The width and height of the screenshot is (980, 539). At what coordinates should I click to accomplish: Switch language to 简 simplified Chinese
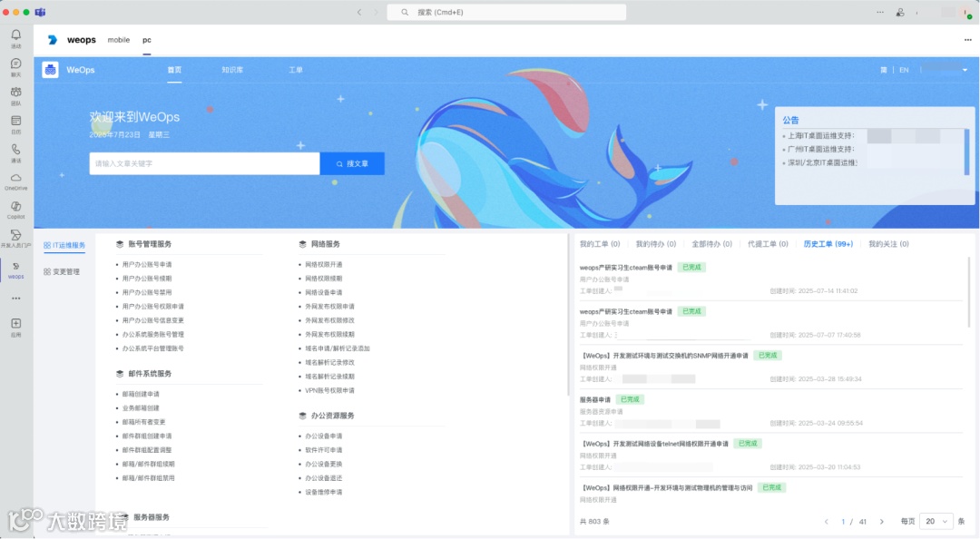point(884,70)
